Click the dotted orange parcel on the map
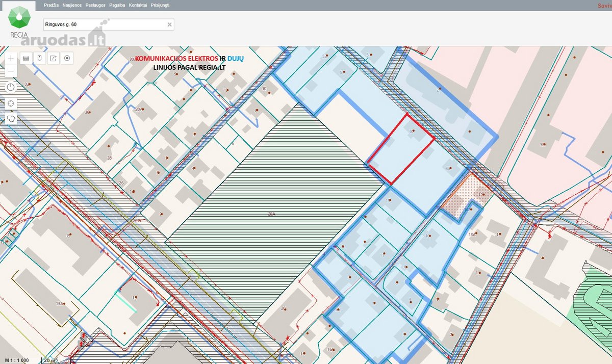The image size is (612, 364). (465, 197)
